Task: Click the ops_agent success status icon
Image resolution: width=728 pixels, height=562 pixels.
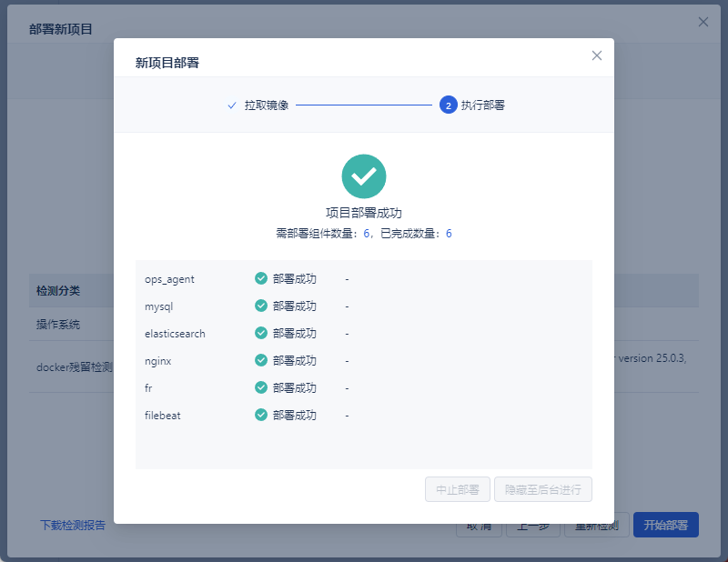Action: point(261,278)
